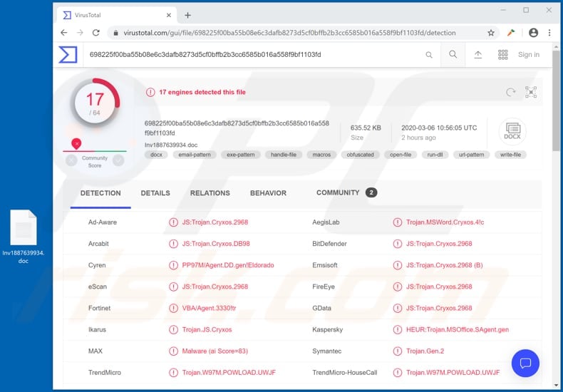Click the hash search input field
The height and width of the screenshot is (392, 563).
coord(252,55)
